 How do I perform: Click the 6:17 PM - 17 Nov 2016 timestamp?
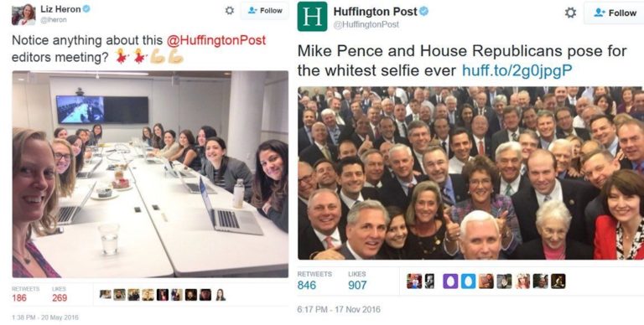(339, 310)
